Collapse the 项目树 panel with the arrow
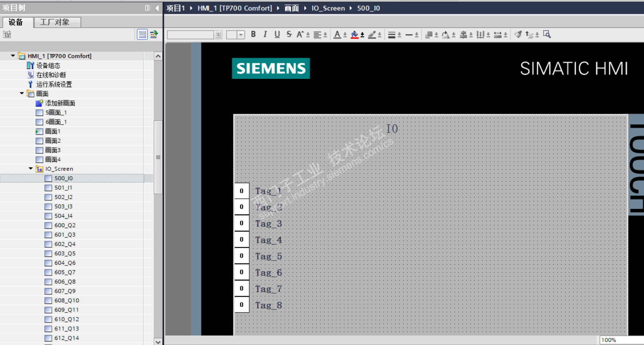The height and width of the screenshot is (345, 644). (157, 8)
